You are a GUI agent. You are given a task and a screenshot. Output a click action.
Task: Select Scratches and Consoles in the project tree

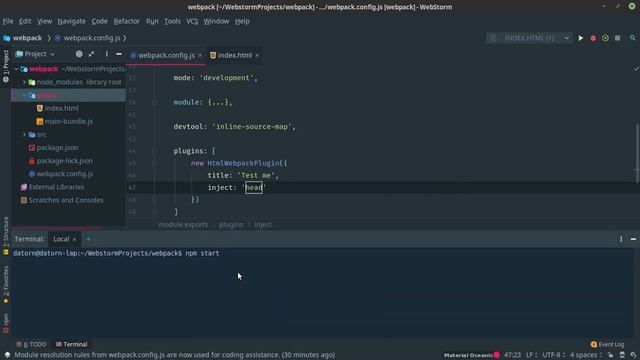point(66,200)
